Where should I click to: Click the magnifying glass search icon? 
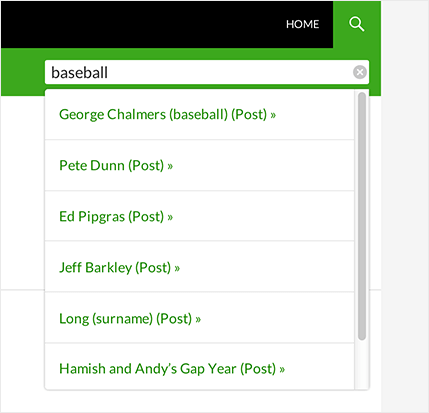[x=356, y=24]
